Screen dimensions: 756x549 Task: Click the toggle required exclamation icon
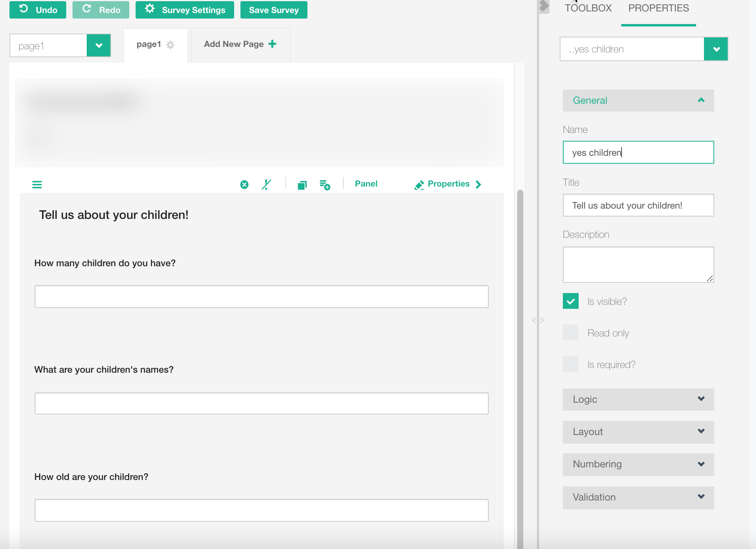[266, 185]
